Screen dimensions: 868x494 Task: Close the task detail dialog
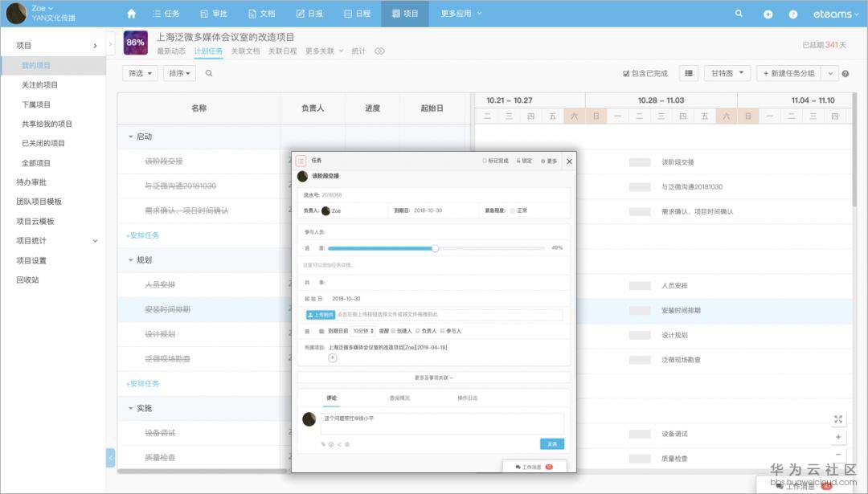569,161
